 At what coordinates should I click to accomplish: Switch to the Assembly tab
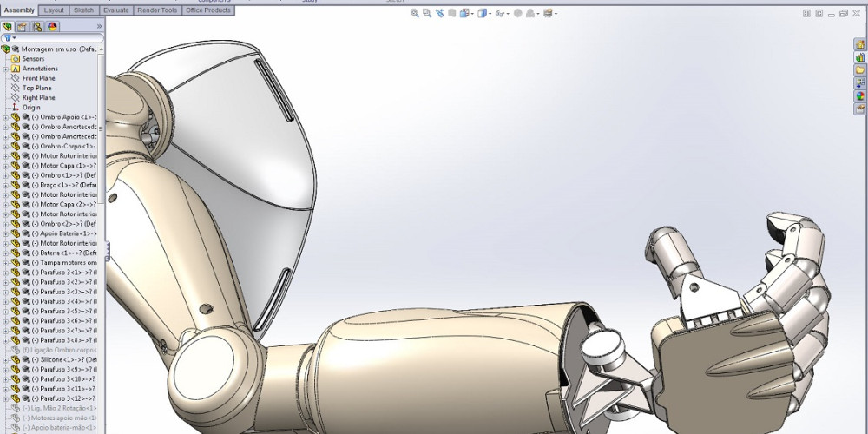pyautogui.click(x=19, y=10)
